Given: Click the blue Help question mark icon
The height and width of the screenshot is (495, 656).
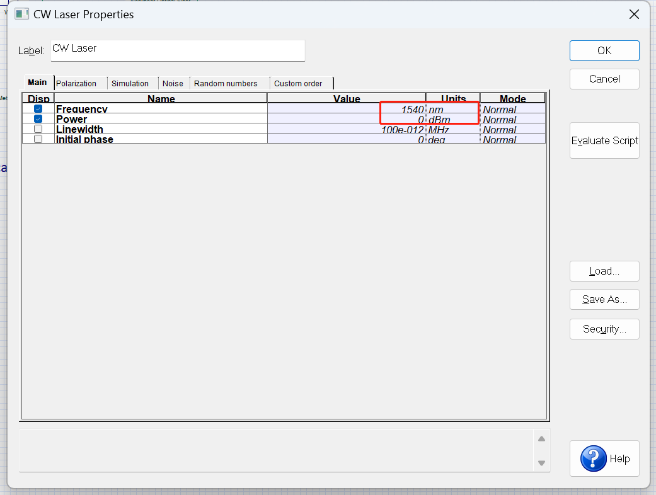Looking at the screenshot, I should (x=593, y=458).
